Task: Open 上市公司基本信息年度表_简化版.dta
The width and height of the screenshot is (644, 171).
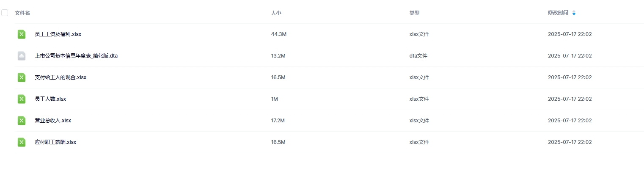Action: coord(76,56)
